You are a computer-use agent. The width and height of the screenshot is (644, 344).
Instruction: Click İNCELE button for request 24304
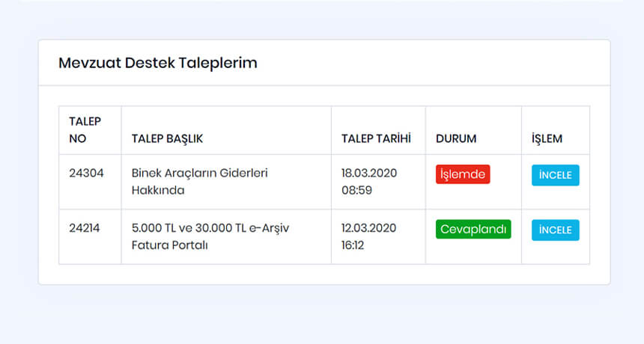click(x=555, y=175)
